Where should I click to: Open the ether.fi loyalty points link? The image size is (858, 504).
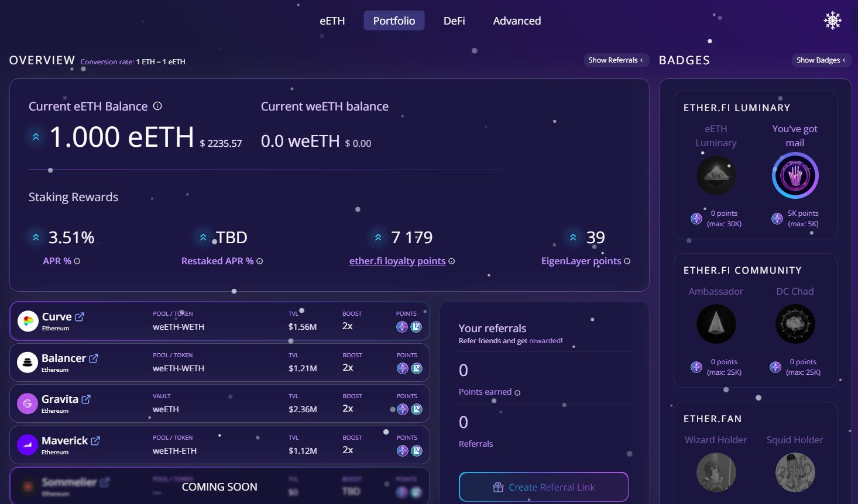click(x=397, y=261)
